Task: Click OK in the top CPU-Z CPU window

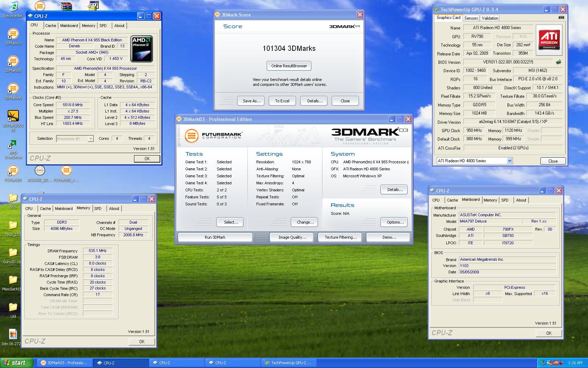Action: click(x=147, y=159)
